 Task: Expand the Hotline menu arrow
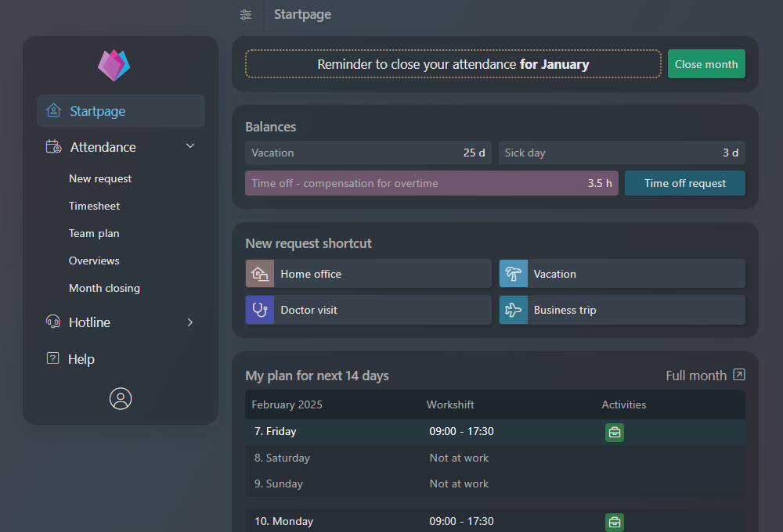(x=190, y=322)
